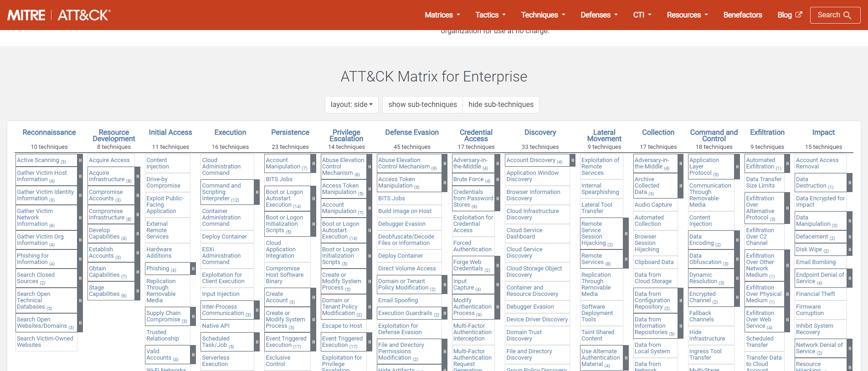Expand Compromise Accounts sub-techniques handle
Screen dimensions: 868x371
138,195
